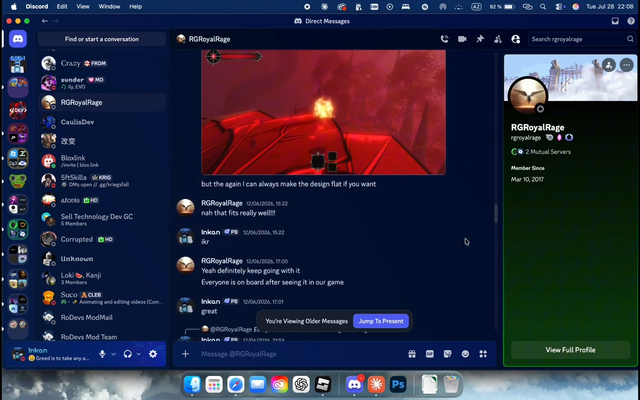Open Loki, Kanji group chat
Viewport: 640px width, 400px height.
tap(102, 278)
